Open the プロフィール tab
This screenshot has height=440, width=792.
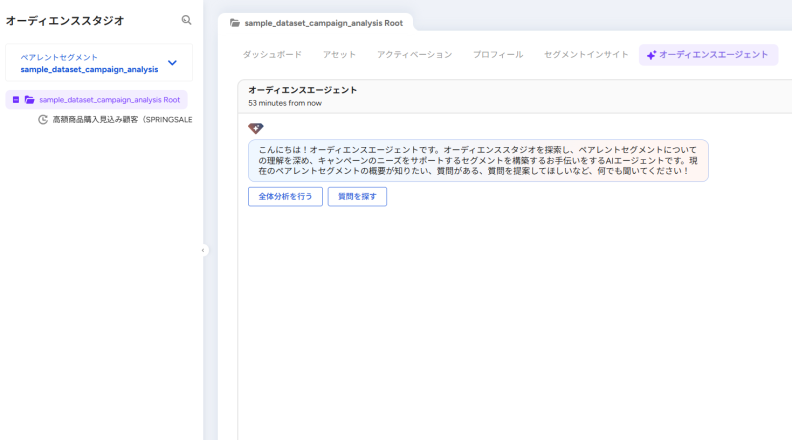pos(498,55)
